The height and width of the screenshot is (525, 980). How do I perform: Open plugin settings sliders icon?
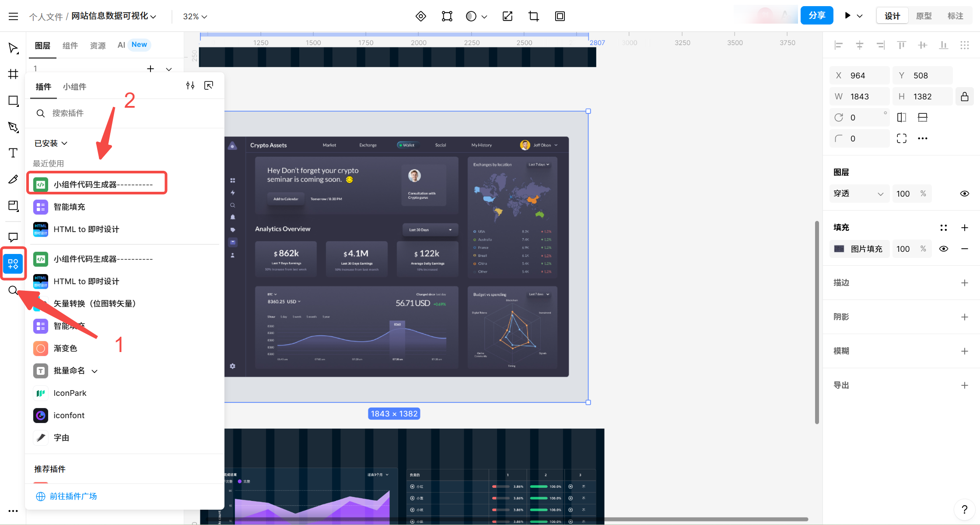(190, 85)
